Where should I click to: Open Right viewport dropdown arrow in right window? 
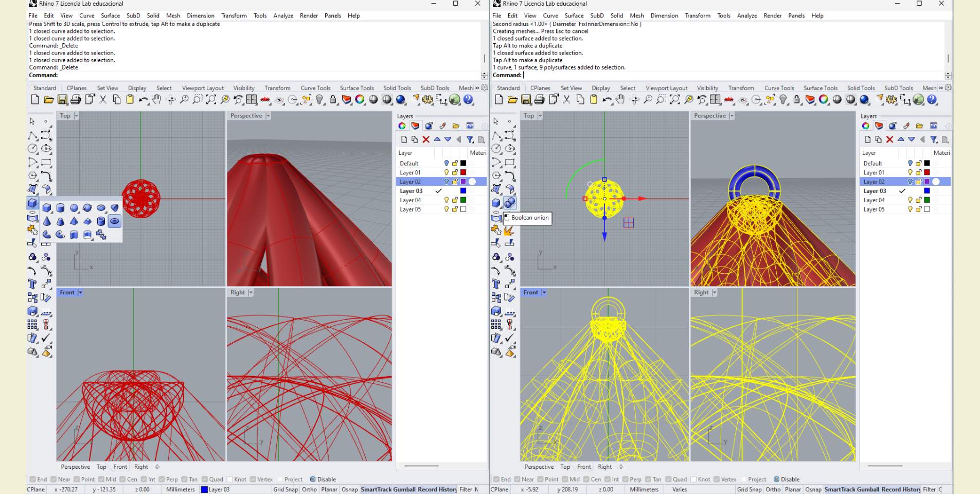pos(714,292)
